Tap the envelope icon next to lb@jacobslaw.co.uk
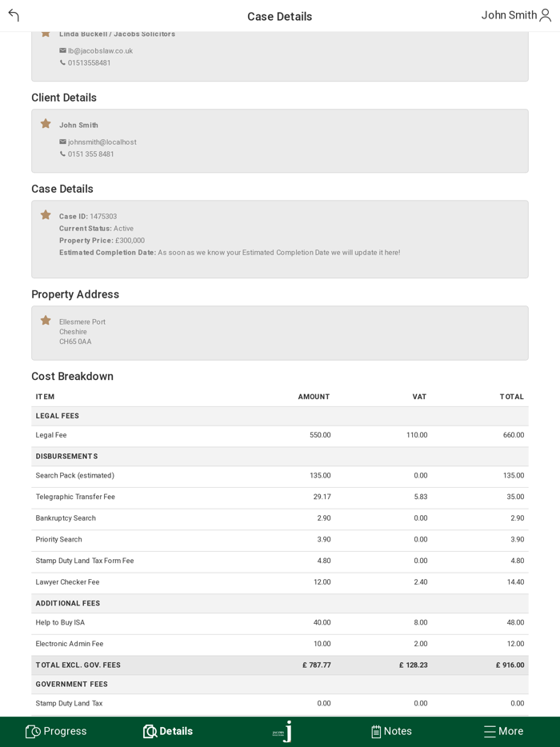The height and width of the screenshot is (747, 560). tap(62, 51)
